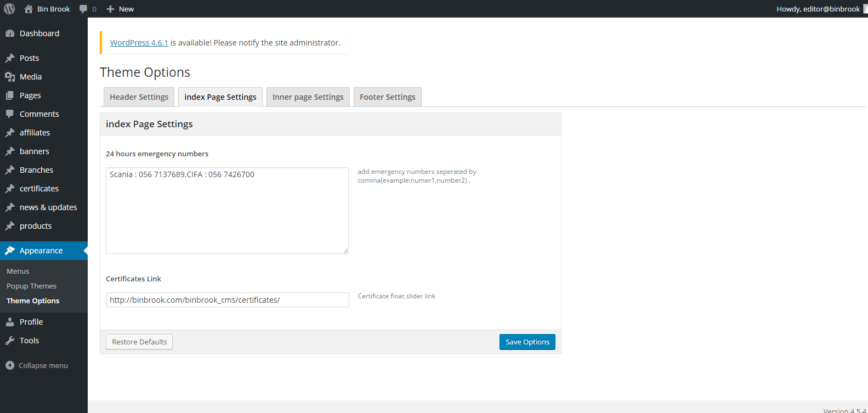This screenshot has width=868, height=413.
Task: Expand the Appearance menu section
Action: 41,251
